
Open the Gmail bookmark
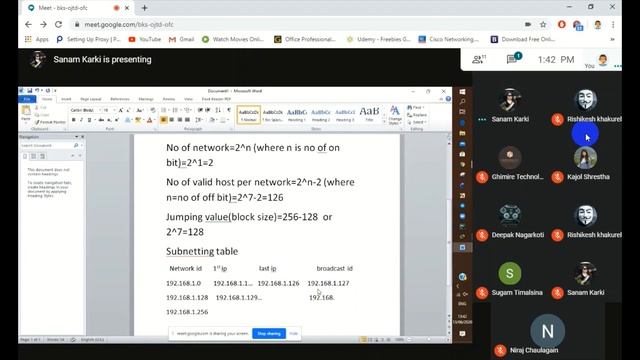pyautogui.click(x=181, y=39)
